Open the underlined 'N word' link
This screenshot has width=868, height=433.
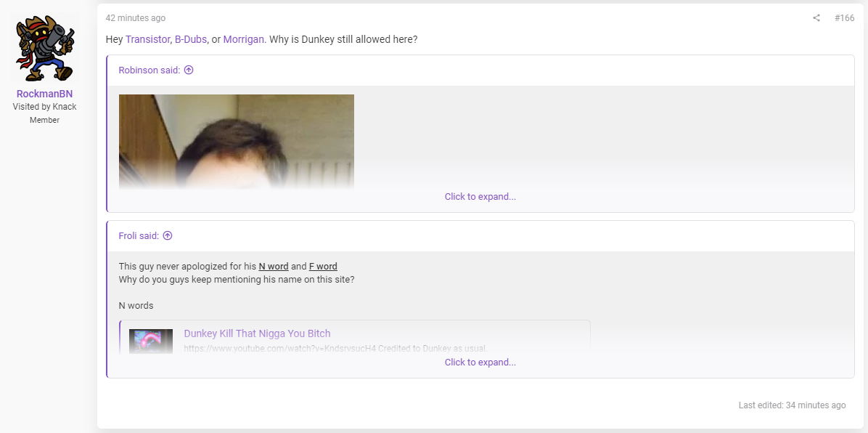click(x=274, y=266)
